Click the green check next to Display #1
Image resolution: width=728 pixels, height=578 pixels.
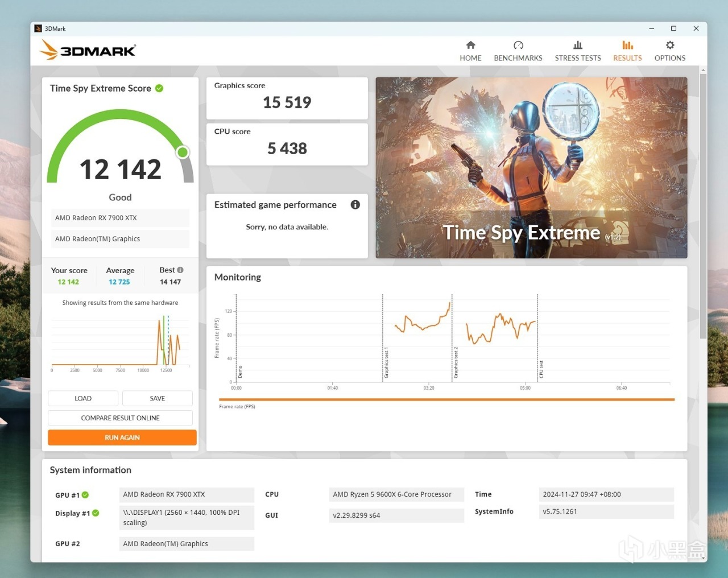pyautogui.click(x=96, y=513)
